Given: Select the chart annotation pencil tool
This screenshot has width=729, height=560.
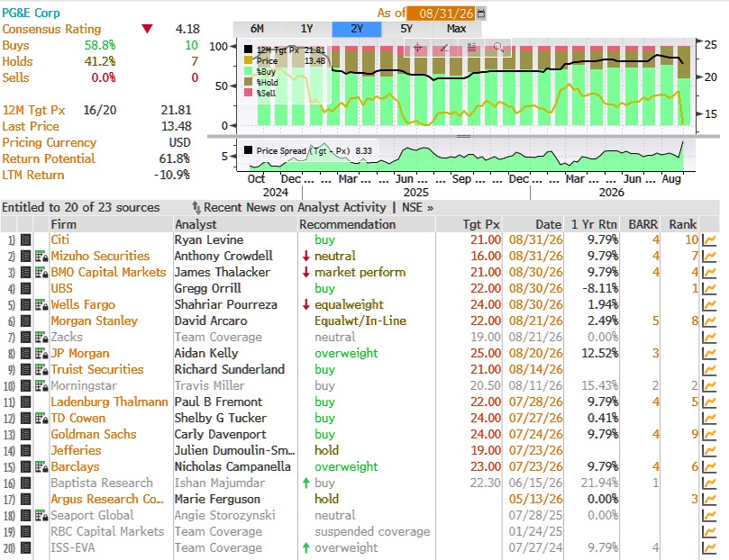Looking at the screenshot, I should pyautogui.click(x=444, y=48).
